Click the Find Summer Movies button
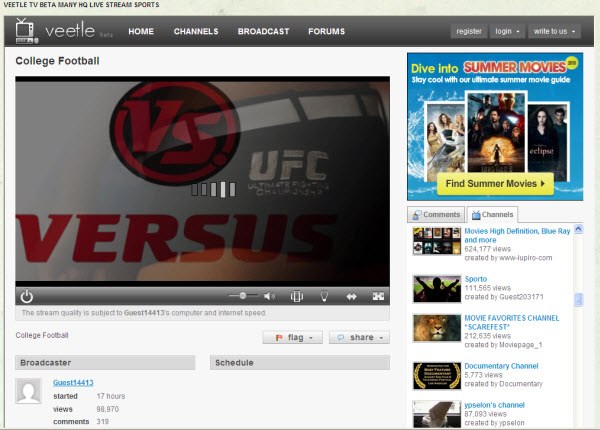Viewport: 600px width, 430px height. pyautogui.click(x=495, y=184)
